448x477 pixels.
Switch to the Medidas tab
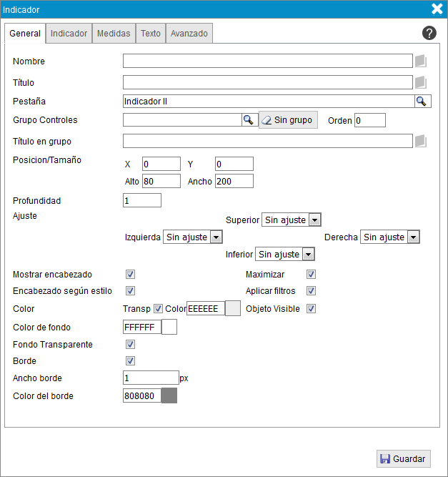(114, 34)
